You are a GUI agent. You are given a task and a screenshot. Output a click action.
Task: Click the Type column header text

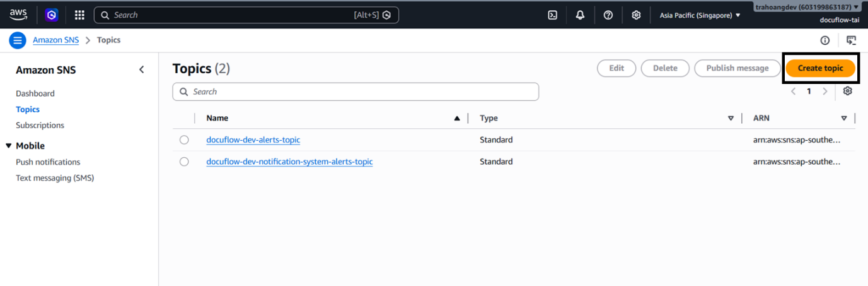point(489,118)
